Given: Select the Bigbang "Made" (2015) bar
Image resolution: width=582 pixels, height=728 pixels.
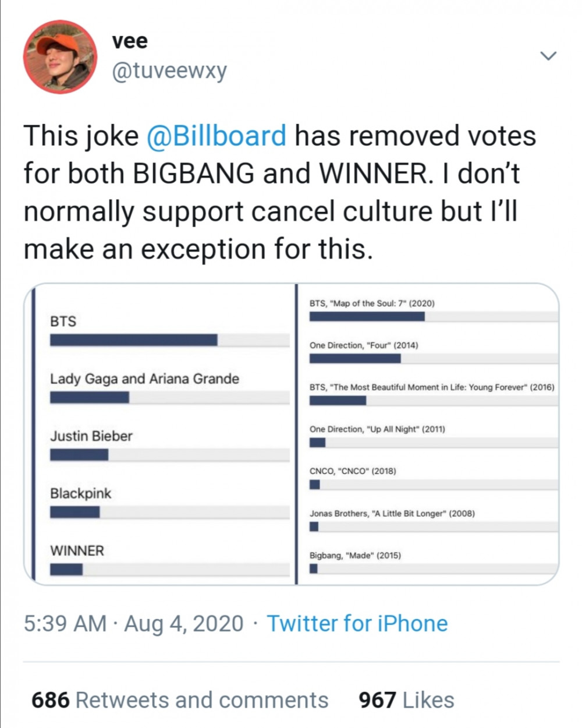Looking at the screenshot, I should pyautogui.click(x=434, y=568).
